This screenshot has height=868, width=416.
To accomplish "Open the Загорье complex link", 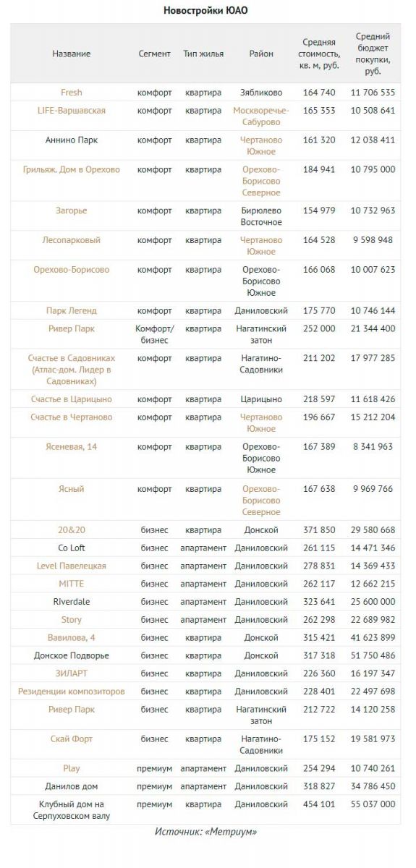I will [x=71, y=210].
